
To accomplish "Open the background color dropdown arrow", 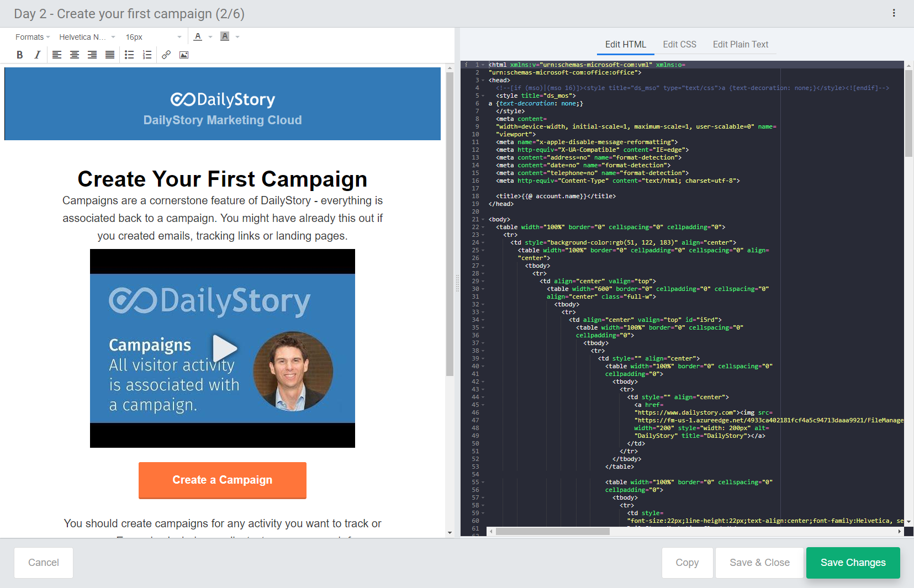I will point(237,37).
